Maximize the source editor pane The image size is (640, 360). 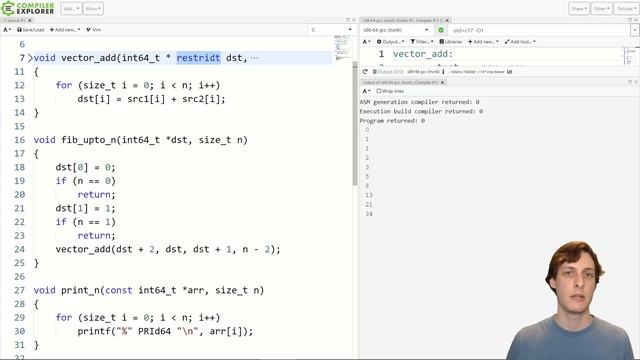click(x=348, y=20)
